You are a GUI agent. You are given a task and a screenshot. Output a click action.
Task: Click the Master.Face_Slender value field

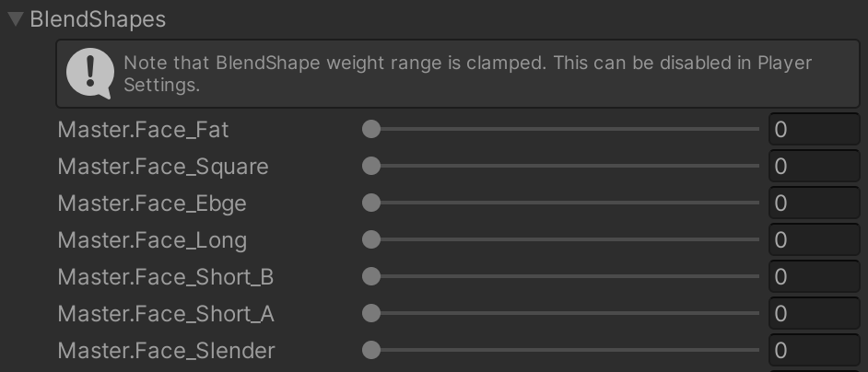[814, 351]
